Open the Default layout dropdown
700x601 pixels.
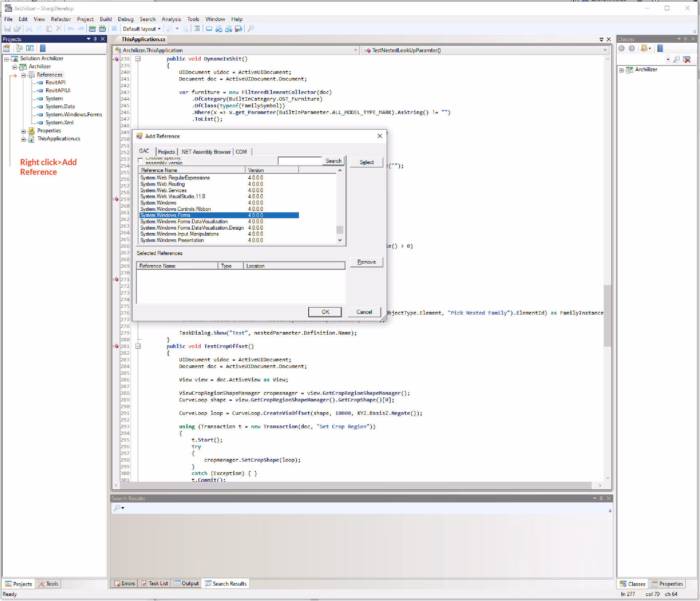tap(141, 29)
